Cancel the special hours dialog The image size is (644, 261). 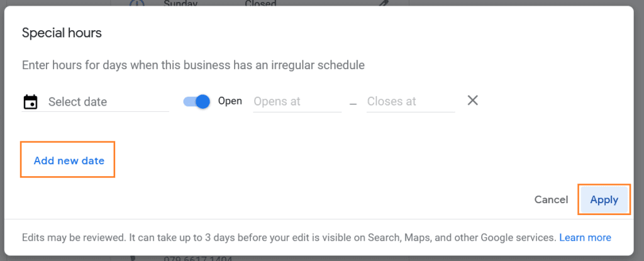551,199
